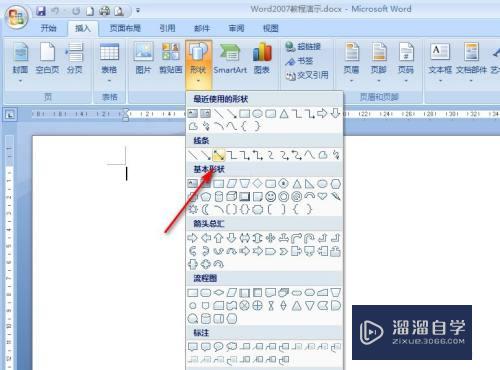Switch to the 视图 tab
Image resolution: width=500 pixels, height=370 pixels.
270,28
